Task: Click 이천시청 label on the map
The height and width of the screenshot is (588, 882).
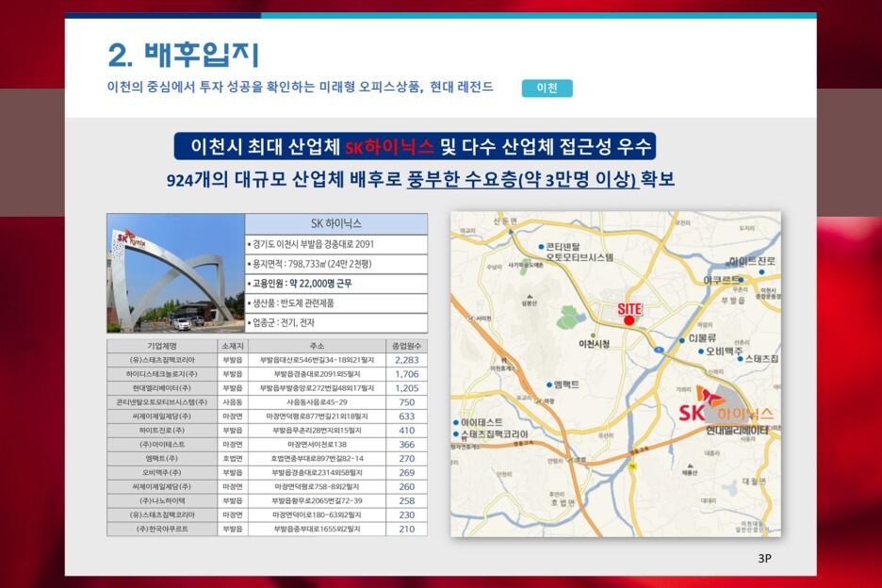Action: coord(594,343)
